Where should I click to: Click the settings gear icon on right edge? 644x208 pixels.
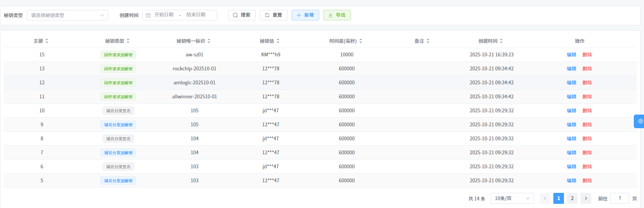pyautogui.click(x=640, y=121)
